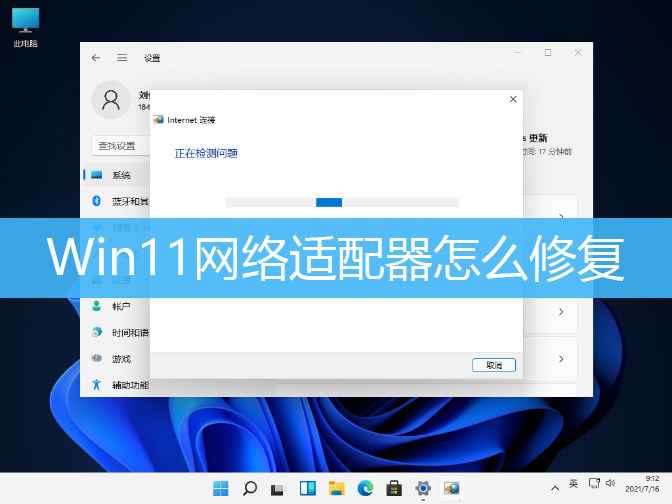This screenshot has height=504, width=672.
Task: Select 系统 in Settings sidebar
Action: click(x=120, y=175)
